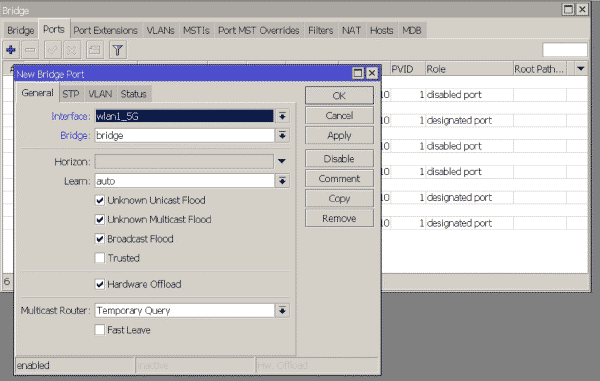
Task: Open the Status tab in dialog
Action: coord(134,94)
